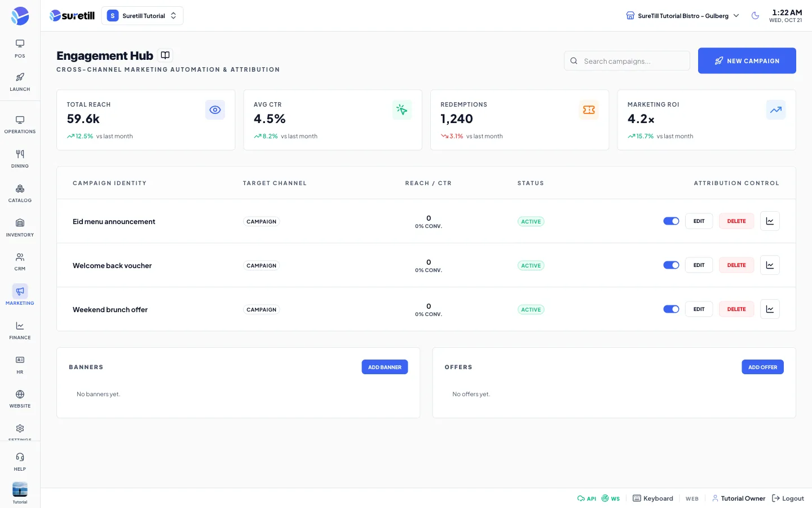View analytics chart for Weekend brunch offer
The width and height of the screenshot is (812, 508).
(770, 309)
